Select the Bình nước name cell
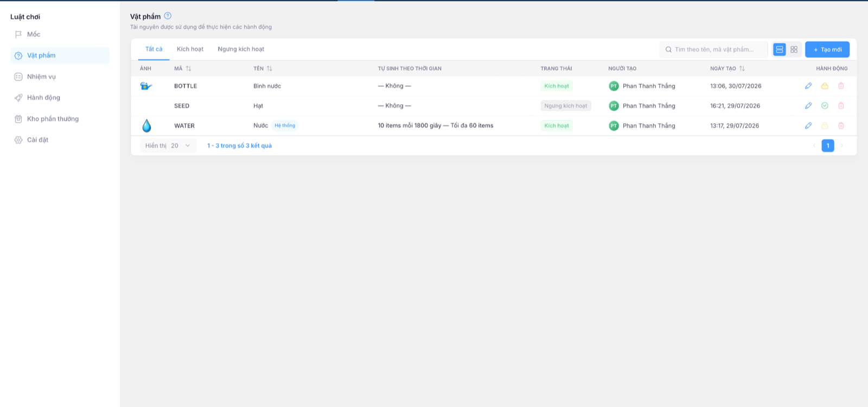The image size is (868, 407). [x=267, y=86]
